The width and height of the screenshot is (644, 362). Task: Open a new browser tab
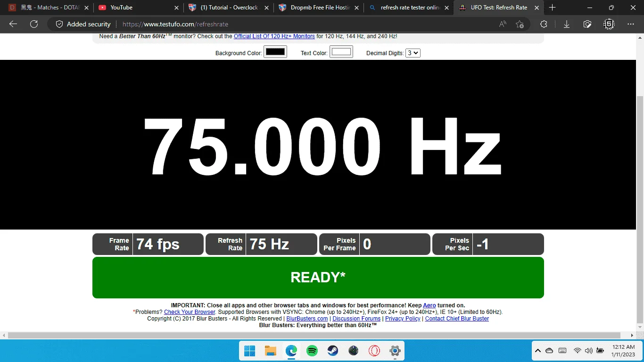553,8
